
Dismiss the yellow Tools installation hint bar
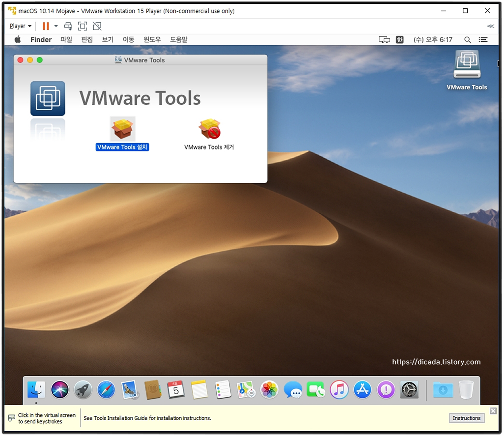click(x=493, y=410)
